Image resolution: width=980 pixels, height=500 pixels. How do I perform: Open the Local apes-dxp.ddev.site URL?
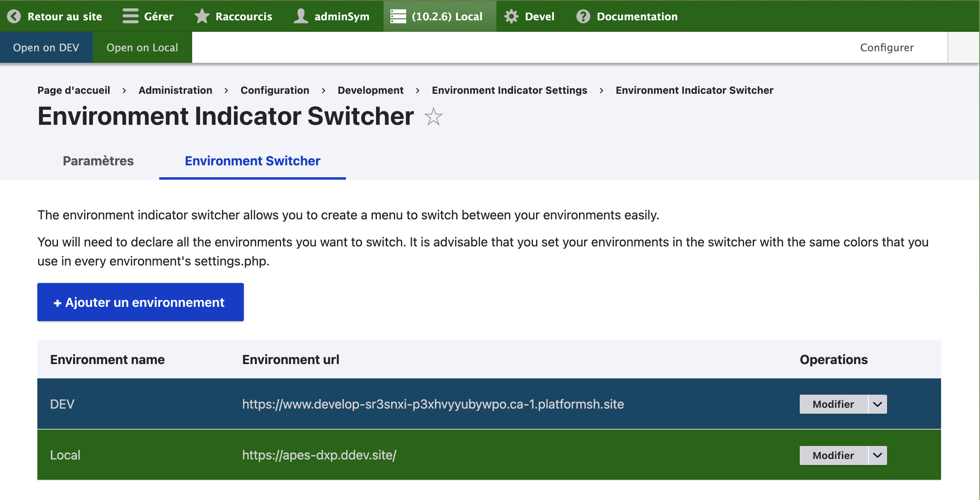(x=319, y=455)
